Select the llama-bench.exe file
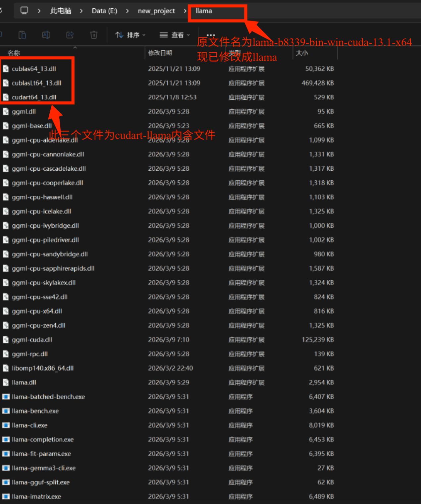The image size is (421, 504). 35,411
